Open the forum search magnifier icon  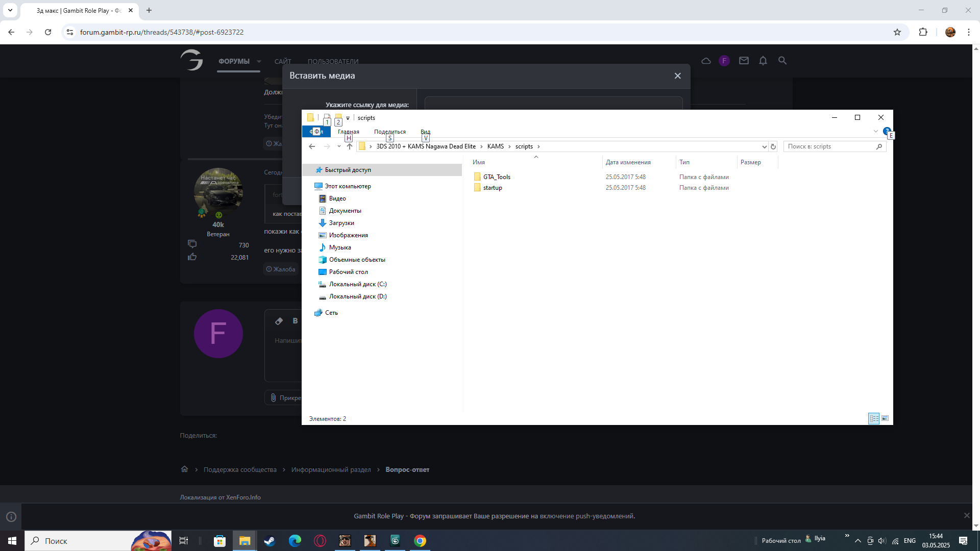[782, 61]
